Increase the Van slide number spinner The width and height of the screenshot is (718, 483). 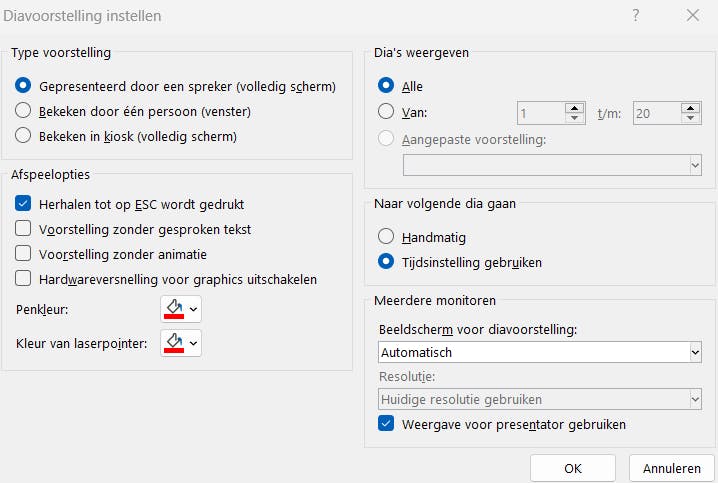(574, 108)
